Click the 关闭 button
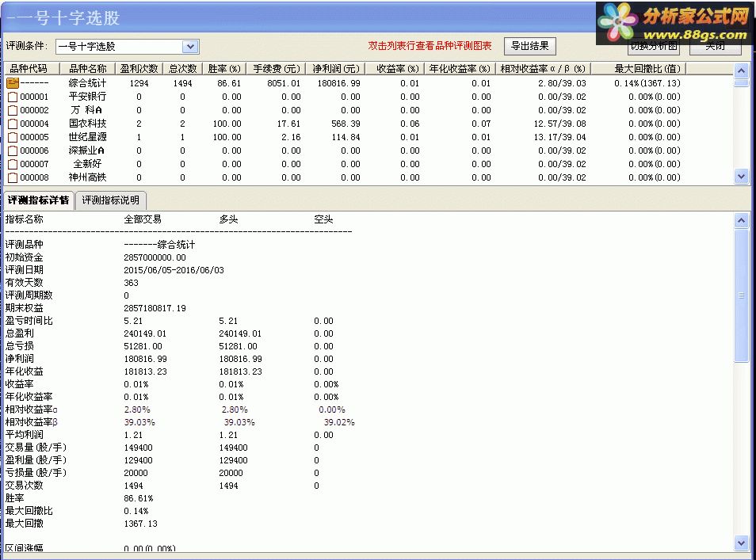This screenshot has height=560, width=756. 716,46
